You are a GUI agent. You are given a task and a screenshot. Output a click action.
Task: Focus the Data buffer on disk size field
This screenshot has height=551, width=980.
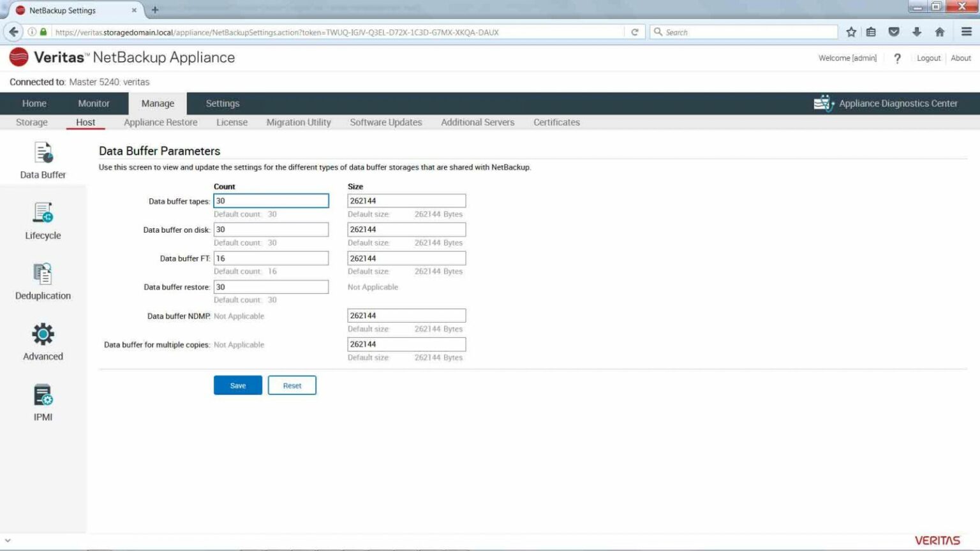[x=406, y=230]
